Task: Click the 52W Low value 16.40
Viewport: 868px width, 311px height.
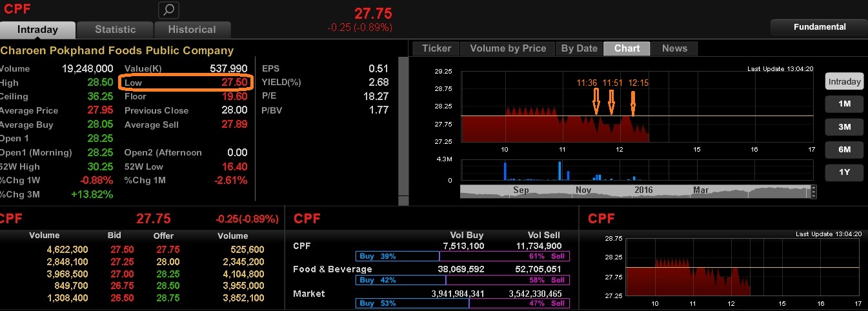Action: tap(234, 166)
